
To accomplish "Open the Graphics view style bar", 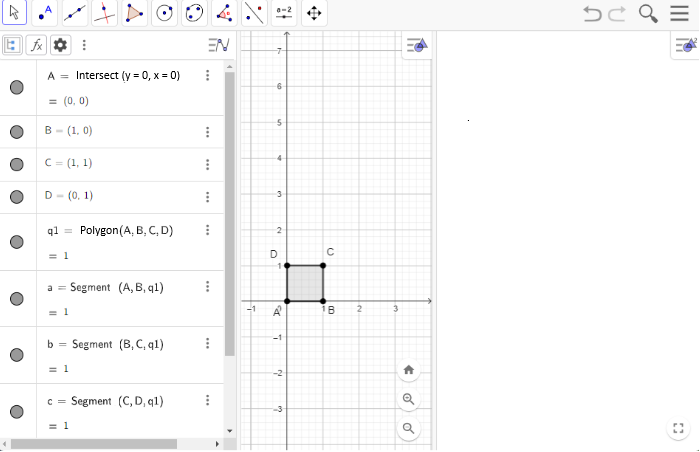I will click(418, 45).
